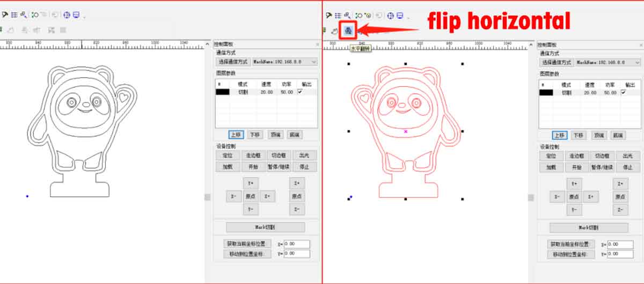The width and height of the screenshot is (644, 284).
Task: Click Y+ jog button in left window
Action: [251, 183]
